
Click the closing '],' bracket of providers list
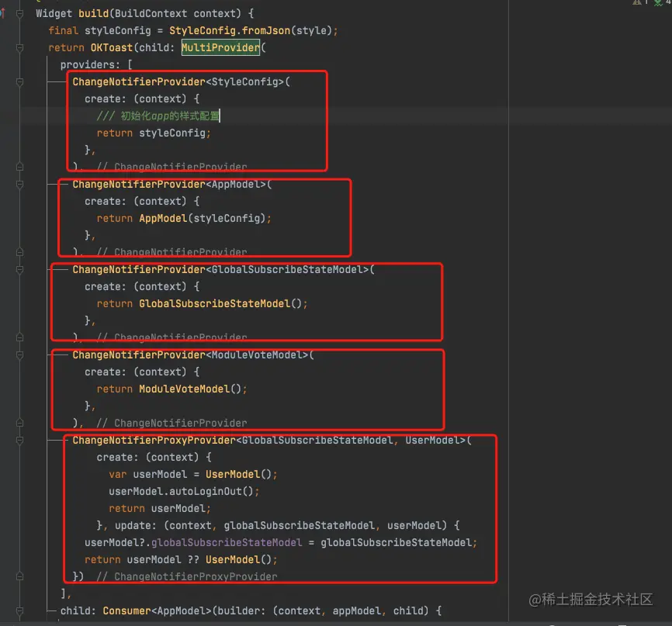pyautogui.click(x=66, y=594)
